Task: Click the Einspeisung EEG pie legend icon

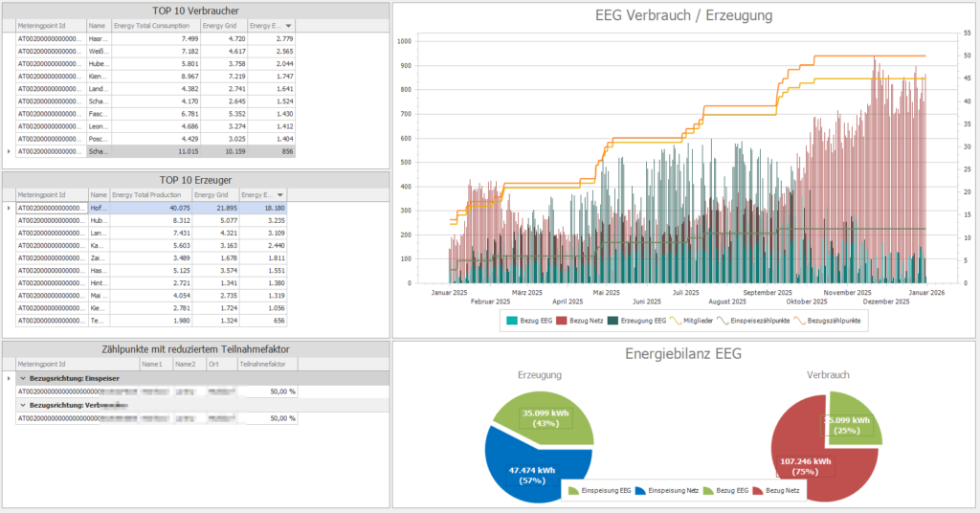Action: tap(574, 491)
